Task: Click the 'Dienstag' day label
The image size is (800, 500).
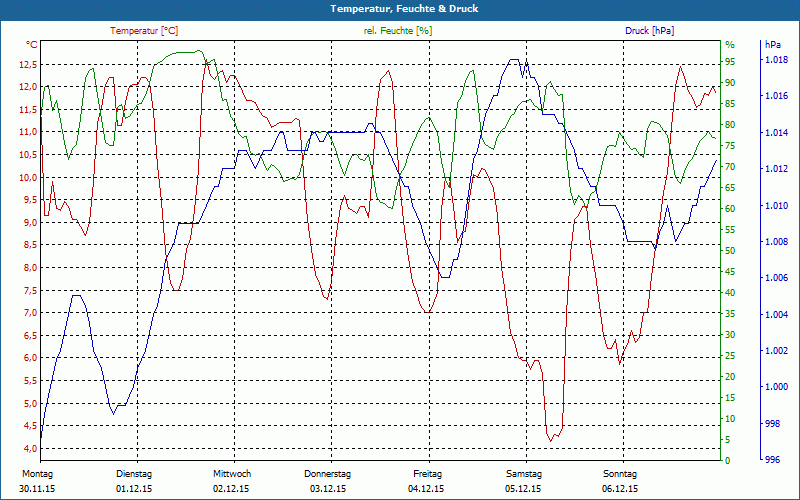Action: pos(134,474)
